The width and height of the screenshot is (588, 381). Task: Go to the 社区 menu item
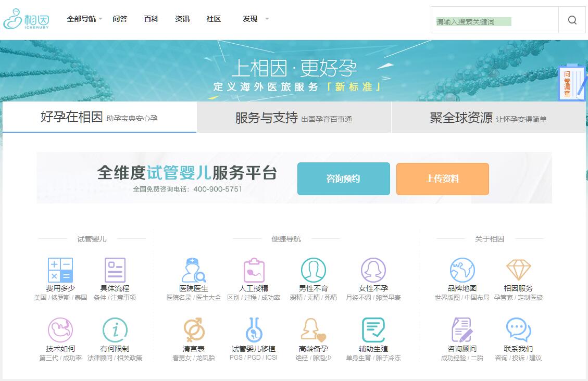(214, 19)
